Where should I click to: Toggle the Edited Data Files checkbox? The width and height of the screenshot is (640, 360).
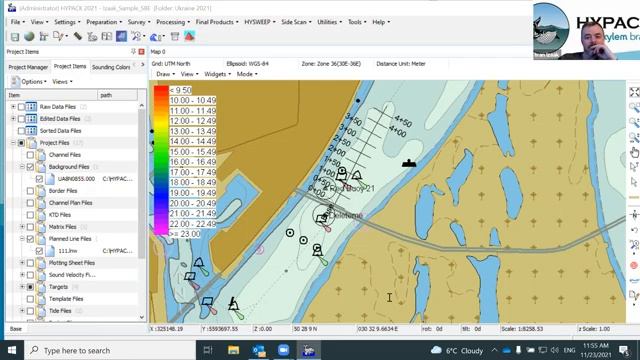(21, 119)
